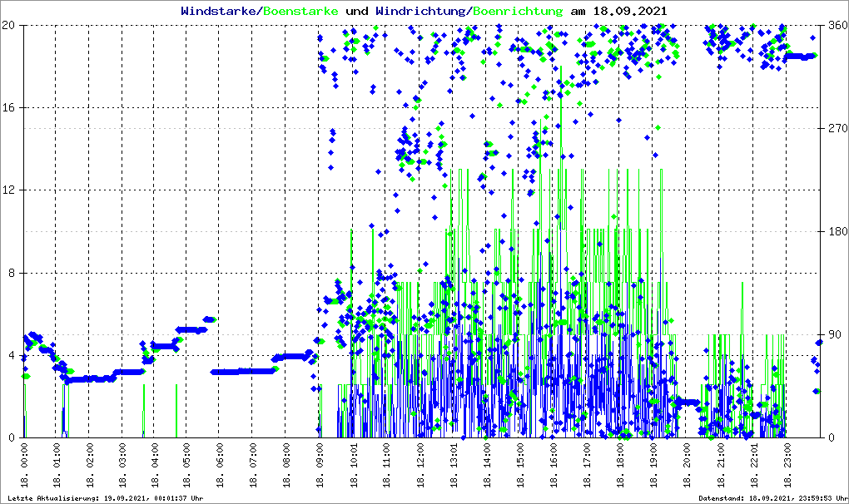Click the 360 degree right axis label
The image size is (849, 504).
click(836, 26)
